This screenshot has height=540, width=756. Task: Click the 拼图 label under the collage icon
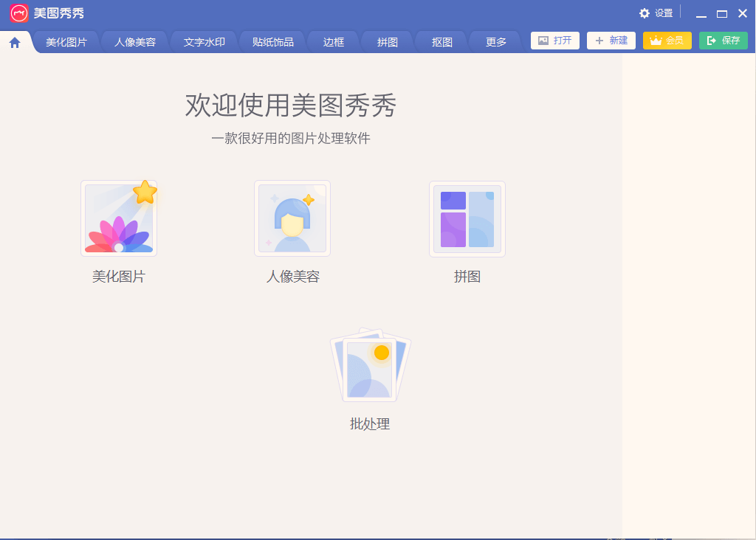point(467,277)
